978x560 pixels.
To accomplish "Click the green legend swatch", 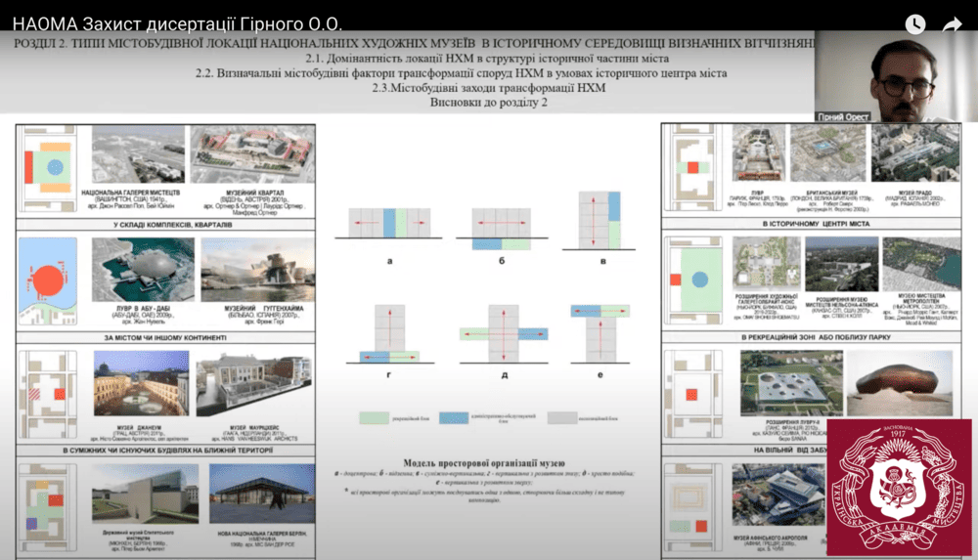I will coord(375,418).
